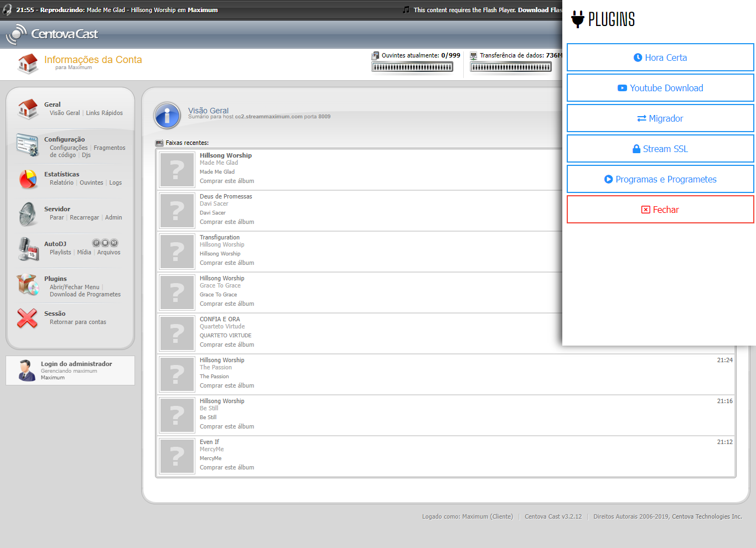Screen dimensions: 756x548
Task: Open the Fragmentos de código link
Action: click(x=110, y=148)
